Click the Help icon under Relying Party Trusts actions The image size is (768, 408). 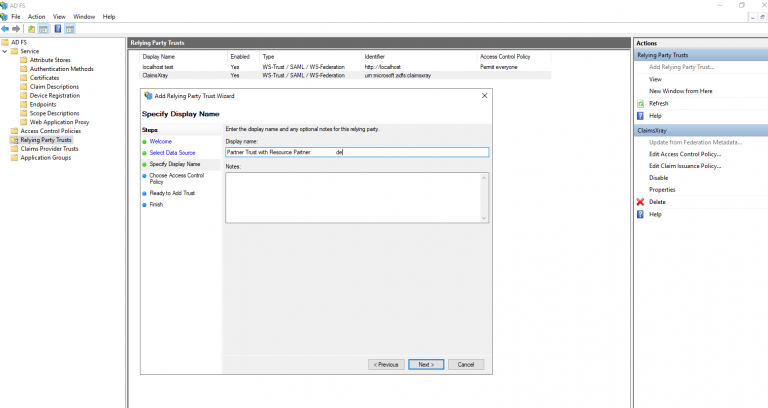click(x=640, y=116)
